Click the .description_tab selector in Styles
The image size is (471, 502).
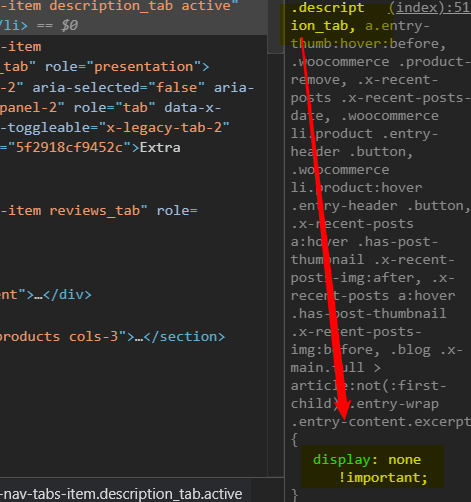[327, 17]
